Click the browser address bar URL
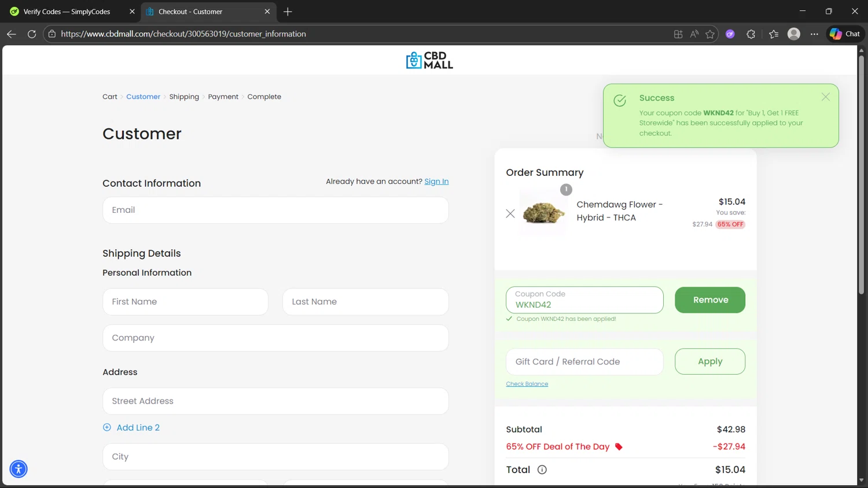The height and width of the screenshot is (488, 868). pos(183,34)
